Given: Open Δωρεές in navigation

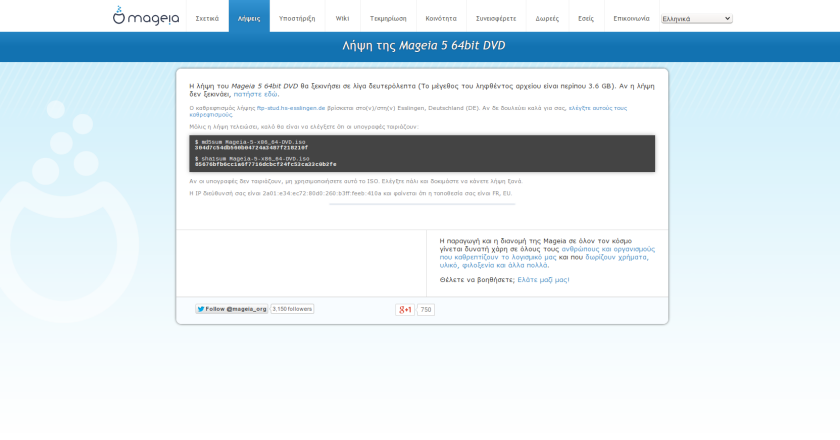Looking at the screenshot, I should click(x=547, y=18).
